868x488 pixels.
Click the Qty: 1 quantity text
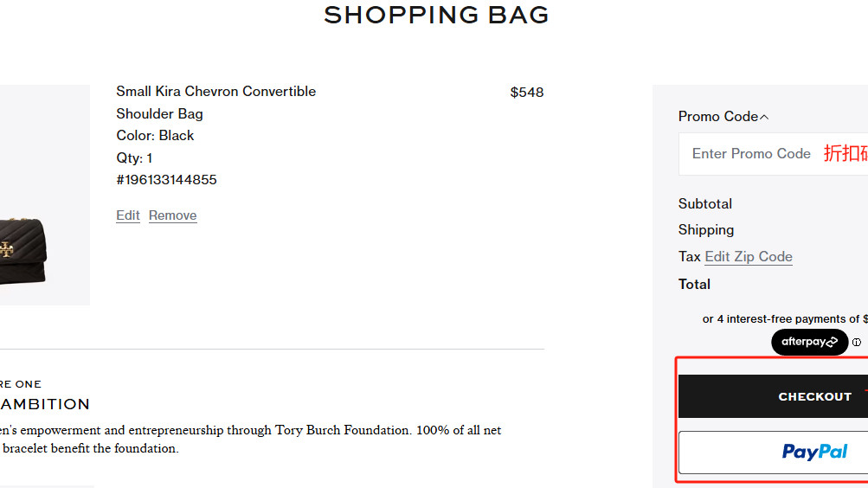click(134, 157)
